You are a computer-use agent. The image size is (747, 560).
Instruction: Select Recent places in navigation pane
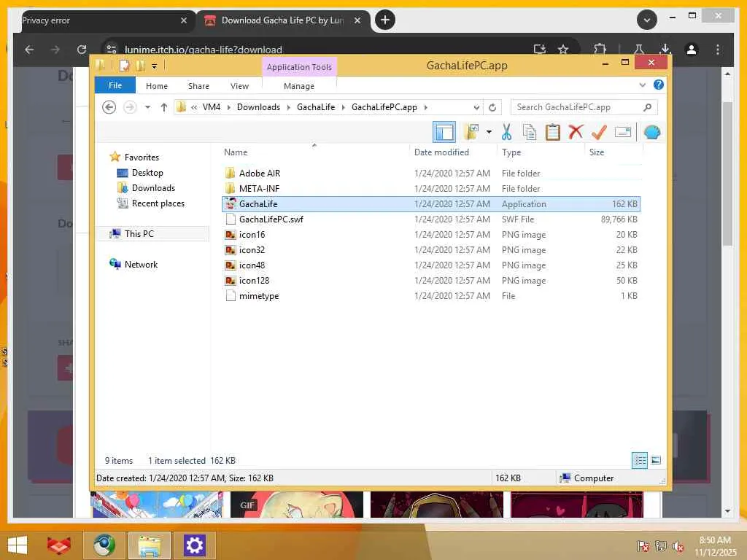point(158,203)
